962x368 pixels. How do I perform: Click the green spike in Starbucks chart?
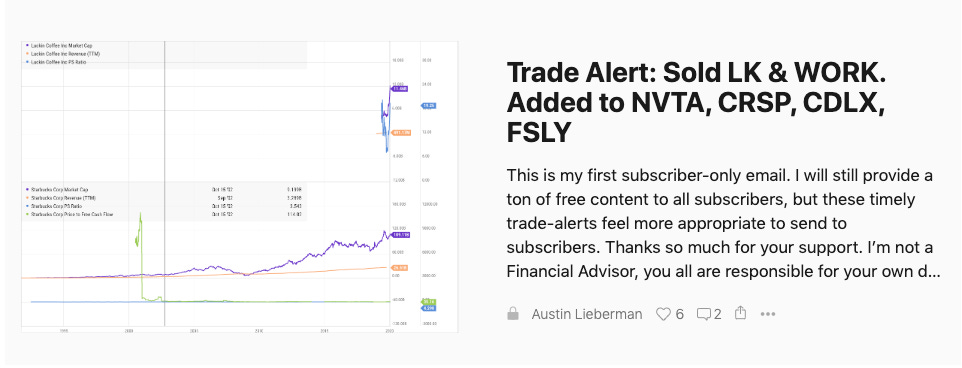139,230
